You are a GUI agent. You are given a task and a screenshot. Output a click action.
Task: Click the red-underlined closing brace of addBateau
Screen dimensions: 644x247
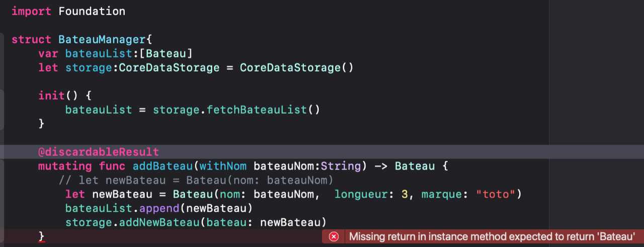point(42,236)
